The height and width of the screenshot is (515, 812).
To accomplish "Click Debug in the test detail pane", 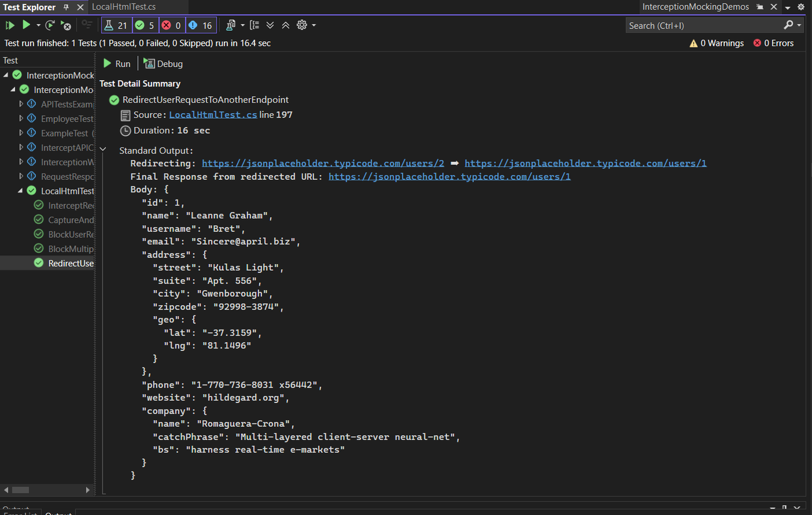I will pos(163,64).
